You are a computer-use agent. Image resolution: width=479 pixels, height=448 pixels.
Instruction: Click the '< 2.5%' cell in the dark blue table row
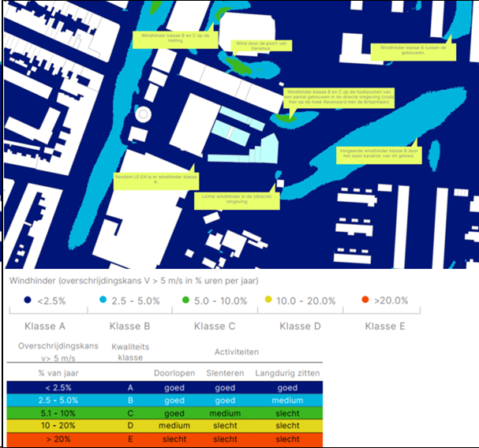click(x=58, y=387)
